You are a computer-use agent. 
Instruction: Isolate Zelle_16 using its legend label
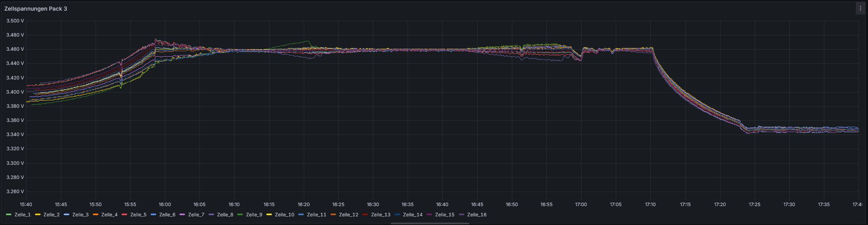tap(477, 215)
